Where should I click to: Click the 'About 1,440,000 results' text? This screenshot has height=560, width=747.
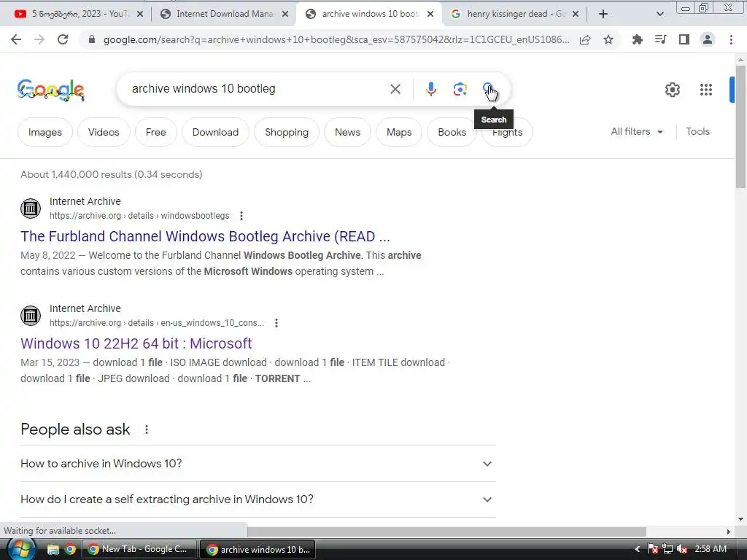pyautogui.click(x=112, y=174)
